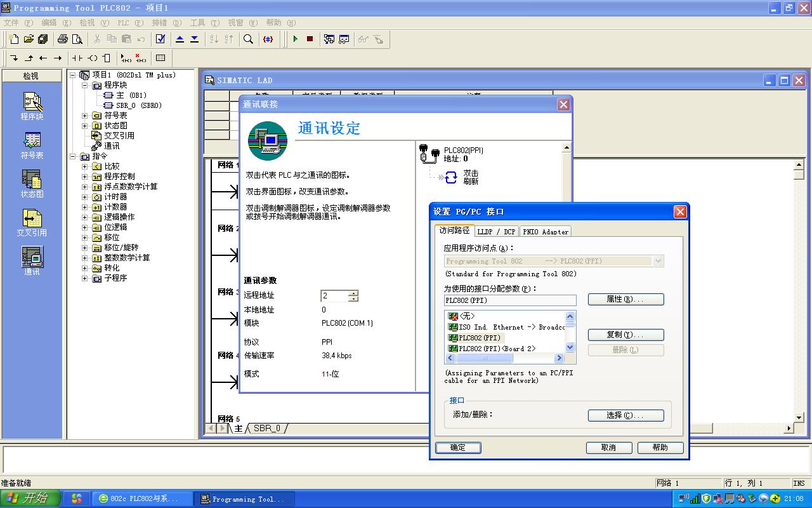Click the interface list horizontal scrollbar thumb

click(x=484, y=358)
